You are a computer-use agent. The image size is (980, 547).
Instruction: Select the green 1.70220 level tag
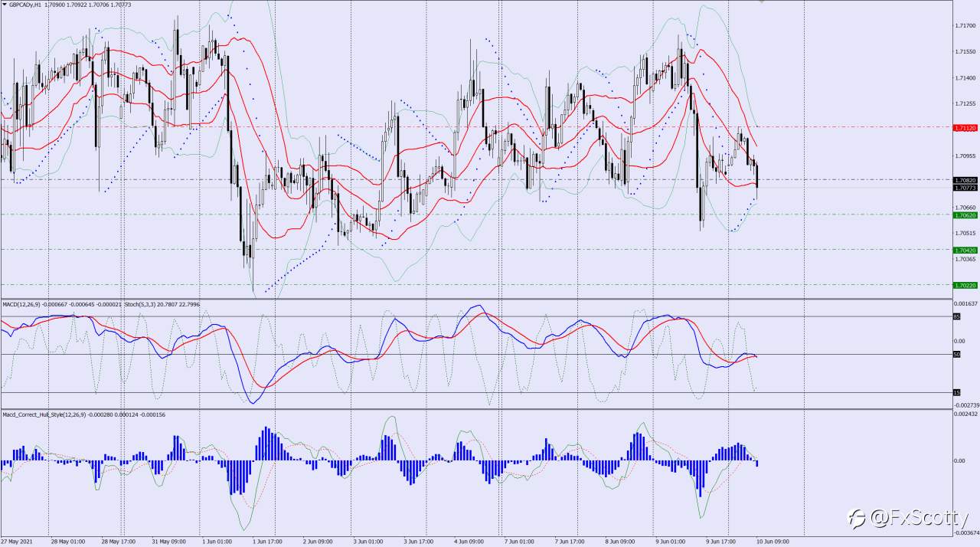pyautogui.click(x=965, y=285)
